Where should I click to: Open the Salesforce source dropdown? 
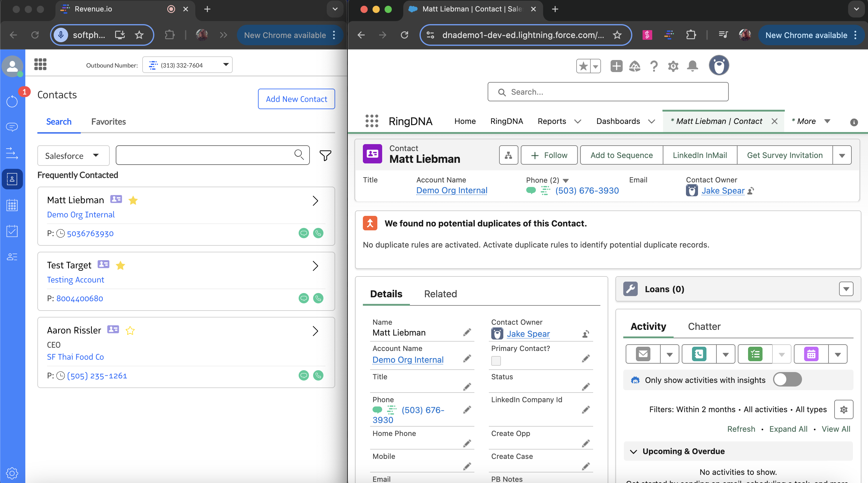(73, 156)
